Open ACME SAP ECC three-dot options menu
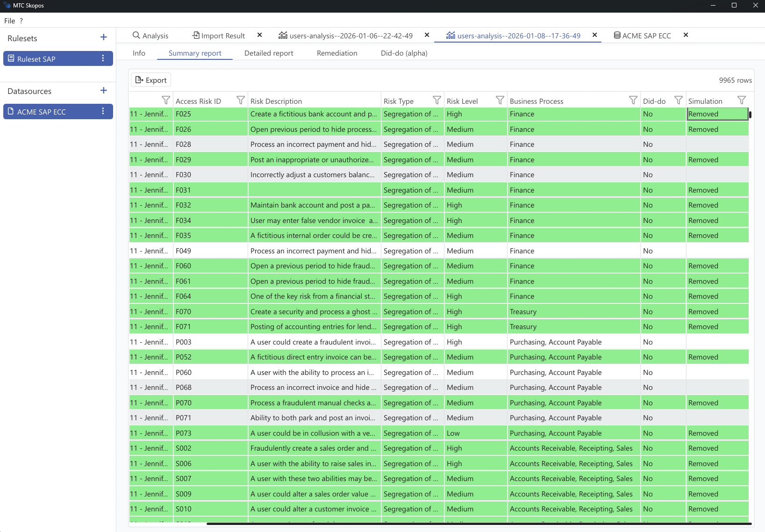The height and width of the screenshot is (532, 765). [x=103, y=111]
